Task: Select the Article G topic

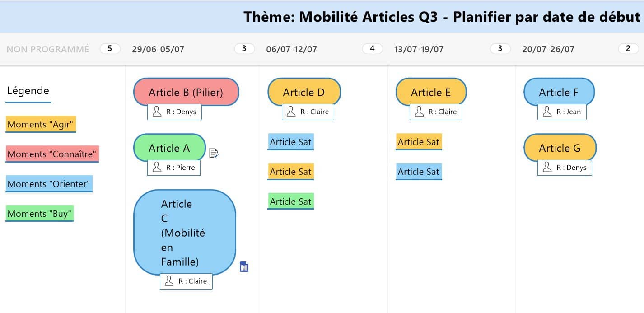Action: click(560, 148)
